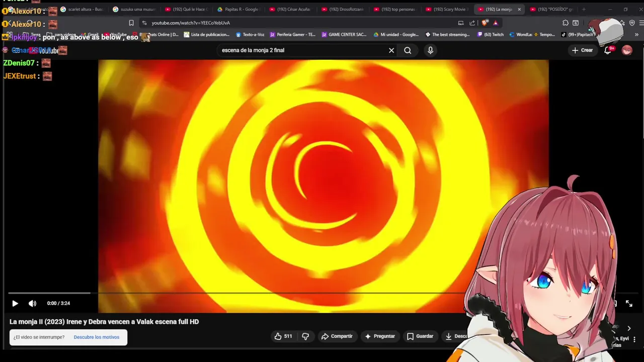Switch to the top personas tab
644x362 pixels.
395,9
